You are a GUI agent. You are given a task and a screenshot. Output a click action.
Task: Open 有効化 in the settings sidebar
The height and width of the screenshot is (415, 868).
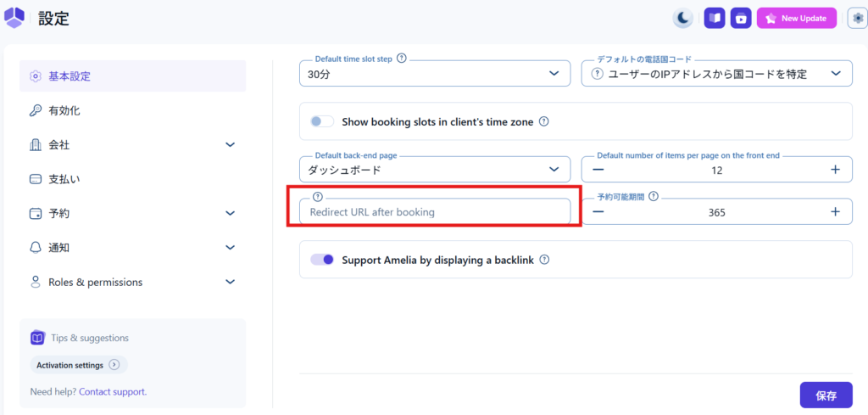(x=64, y=110)
